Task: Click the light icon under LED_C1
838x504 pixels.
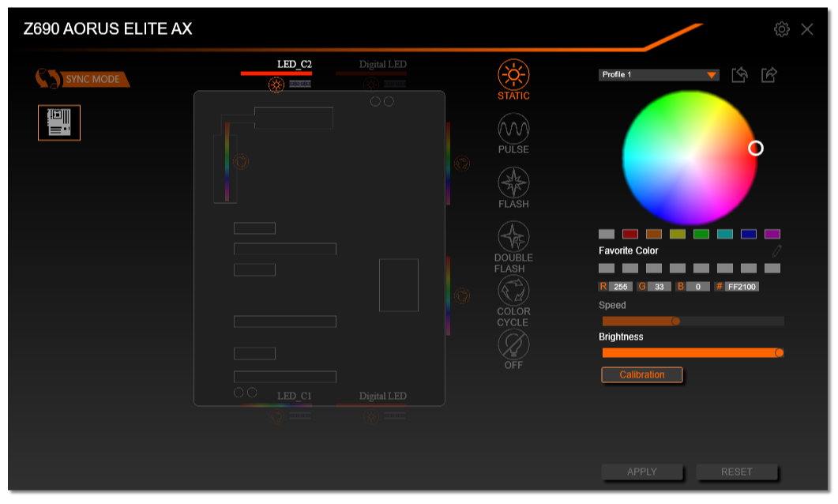Action: tap(276, 416)
